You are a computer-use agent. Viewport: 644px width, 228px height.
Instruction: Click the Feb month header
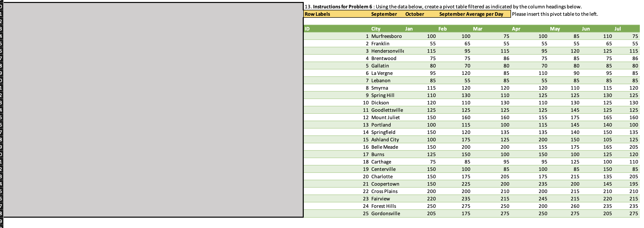442,29
